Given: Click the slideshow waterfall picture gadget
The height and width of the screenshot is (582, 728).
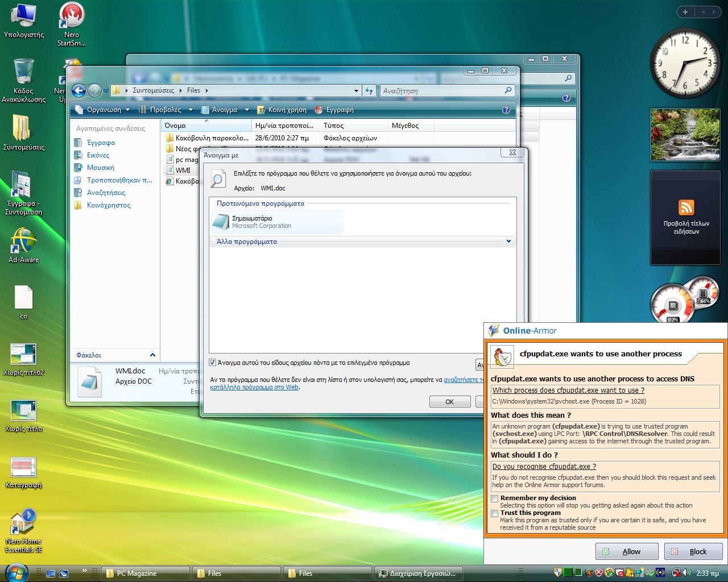Looking at the screenshot, I should (x=685, y=135).
